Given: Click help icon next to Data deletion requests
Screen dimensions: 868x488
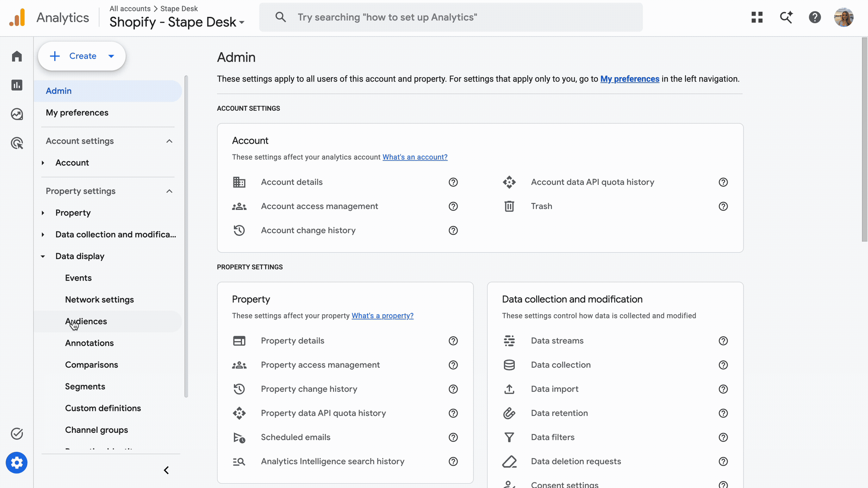Looking at the screenshot, I should 723,462.
